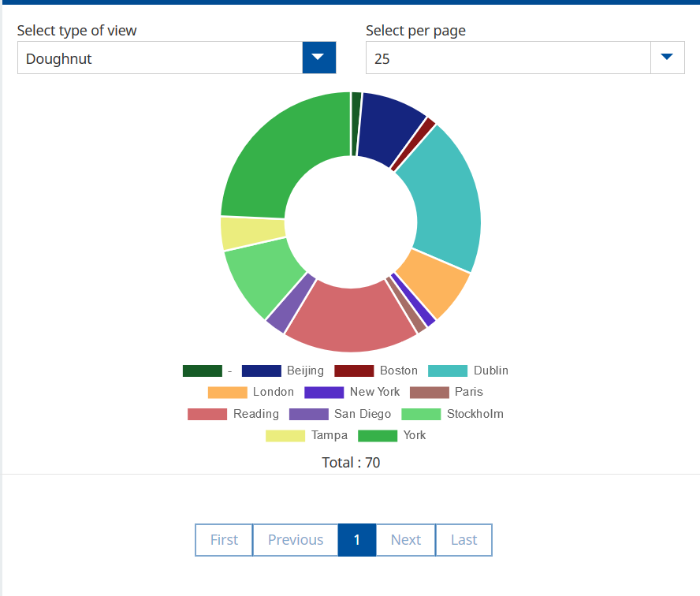
Task: Go to the Next page
Action: click(406, 540)
